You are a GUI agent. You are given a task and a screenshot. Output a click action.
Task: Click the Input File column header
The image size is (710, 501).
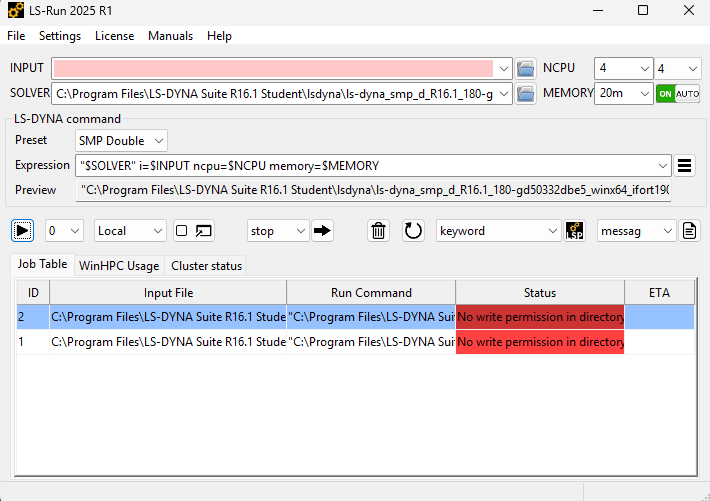point(168,293)
